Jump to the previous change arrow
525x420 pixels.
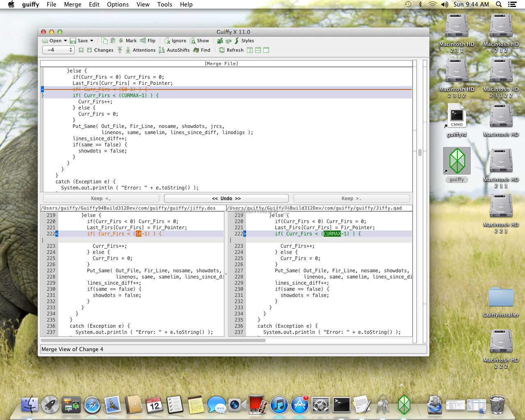coord(81,50)
